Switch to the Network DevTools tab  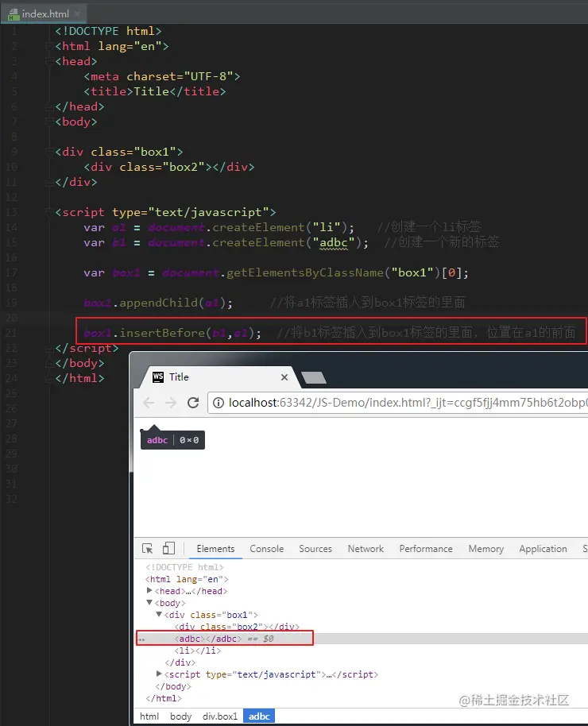click(x=366, y=549)
